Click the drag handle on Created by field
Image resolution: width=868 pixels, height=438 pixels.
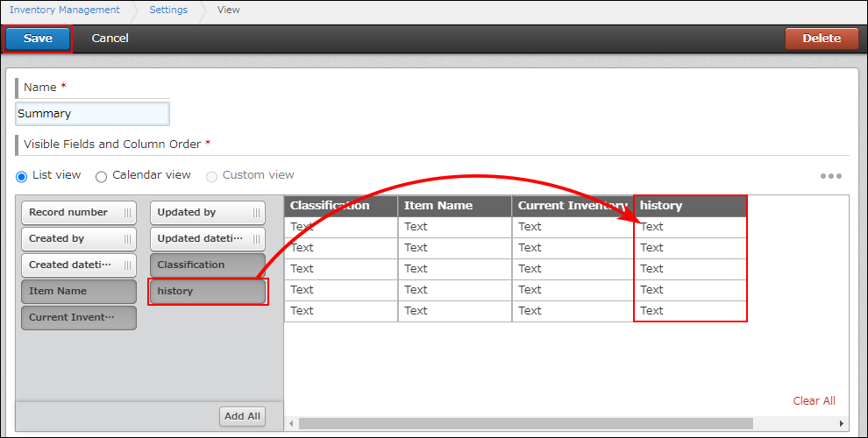tap(128, 239)
